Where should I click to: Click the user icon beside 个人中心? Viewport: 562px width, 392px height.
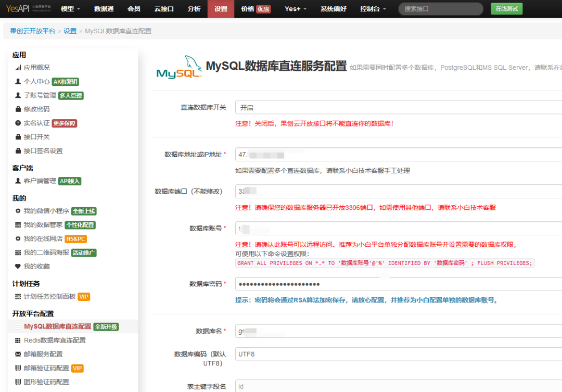coord(18,81)
